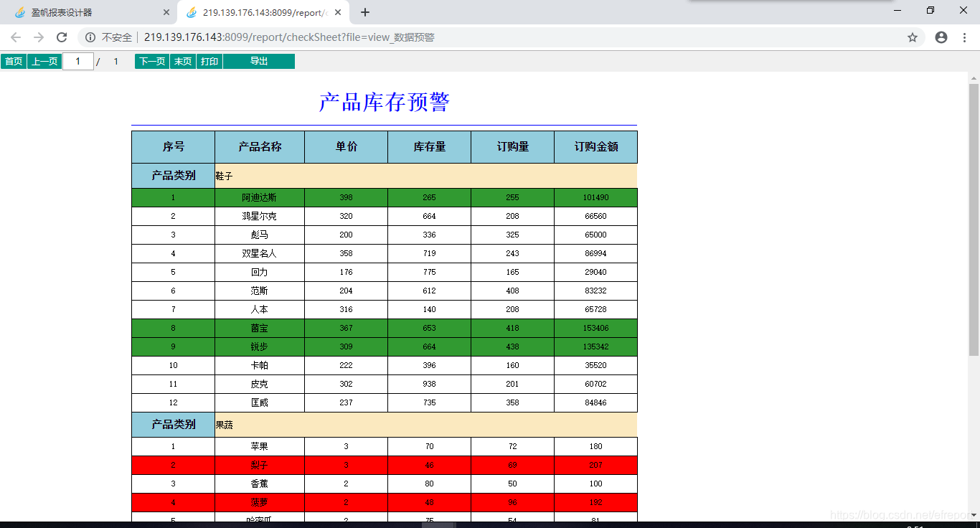
Task: Open the Chrome three-dot menu
Action: [964, 37]
